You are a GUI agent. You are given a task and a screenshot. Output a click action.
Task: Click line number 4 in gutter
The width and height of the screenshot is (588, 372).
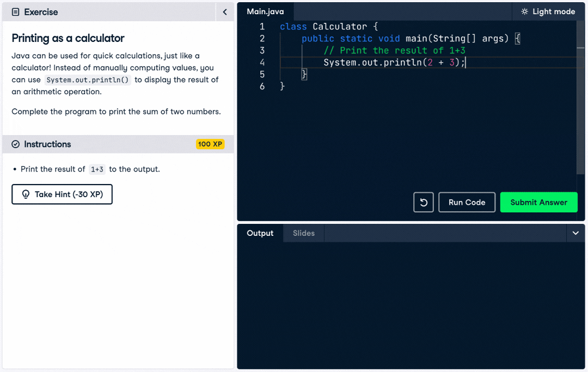point(262,62)
